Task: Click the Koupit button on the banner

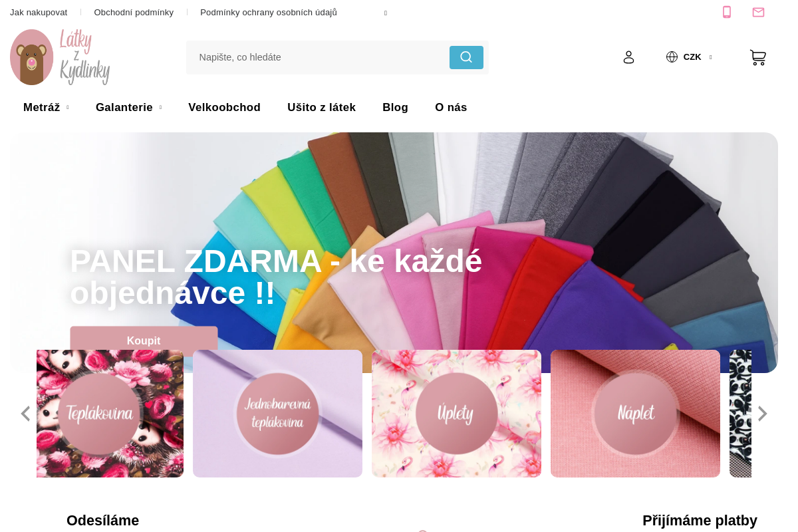Action: pos(144,338)
